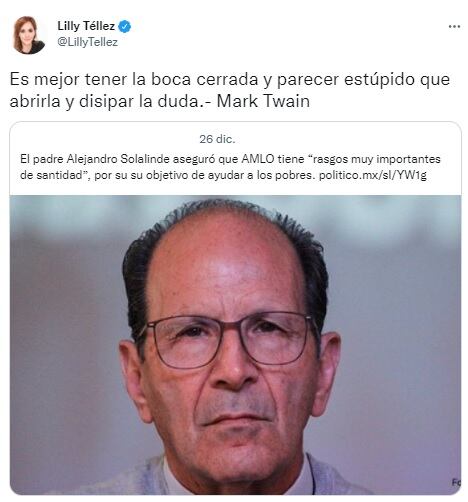Open the tweet's three-dot more options menu
The image size is (468, 502).
pyautogui.click(x=454, y=27)
